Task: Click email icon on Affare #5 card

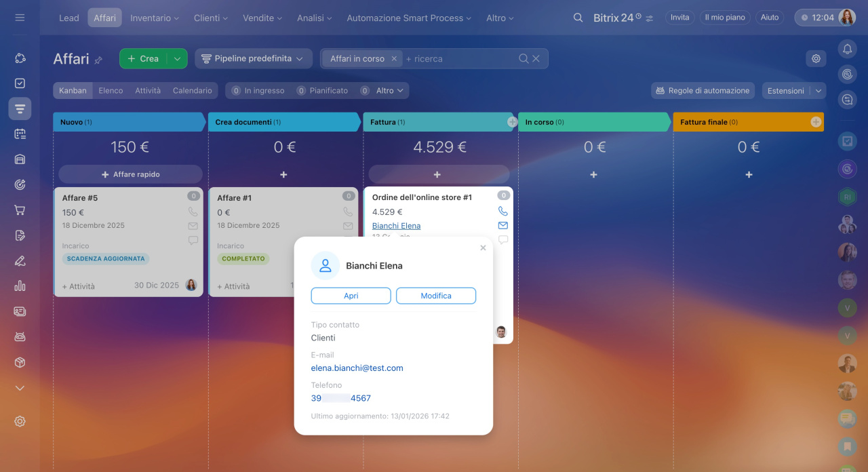Action: 193,226
